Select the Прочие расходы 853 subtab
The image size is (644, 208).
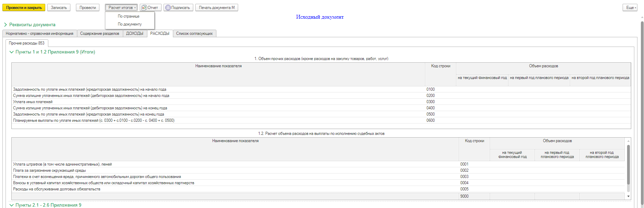click(x=27, y=43)
